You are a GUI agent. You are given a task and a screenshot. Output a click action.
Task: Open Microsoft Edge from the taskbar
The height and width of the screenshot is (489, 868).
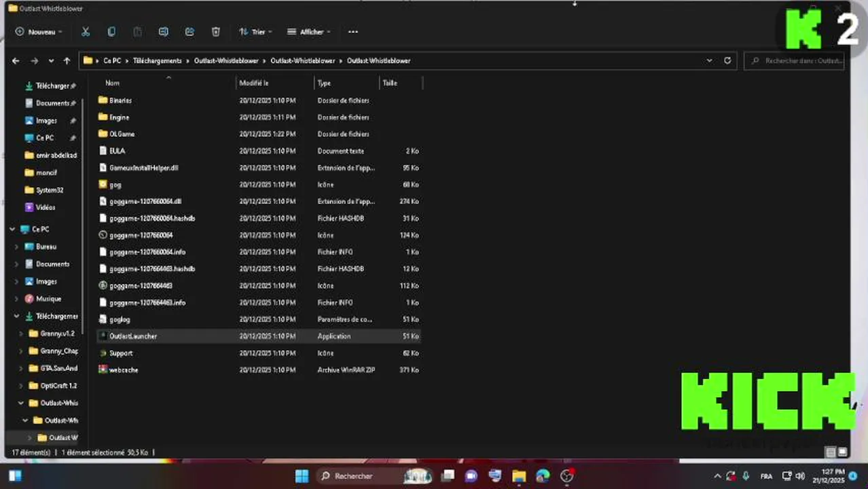[543, 476]
